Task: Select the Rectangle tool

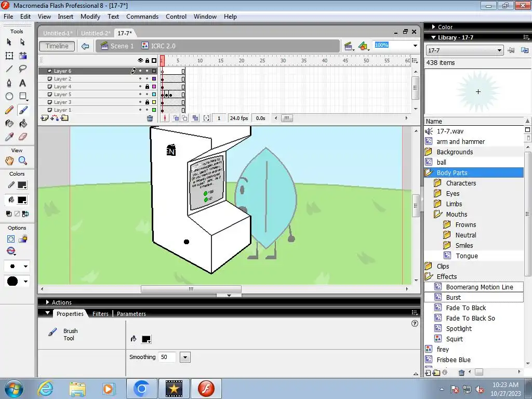Action: (23, 96)
